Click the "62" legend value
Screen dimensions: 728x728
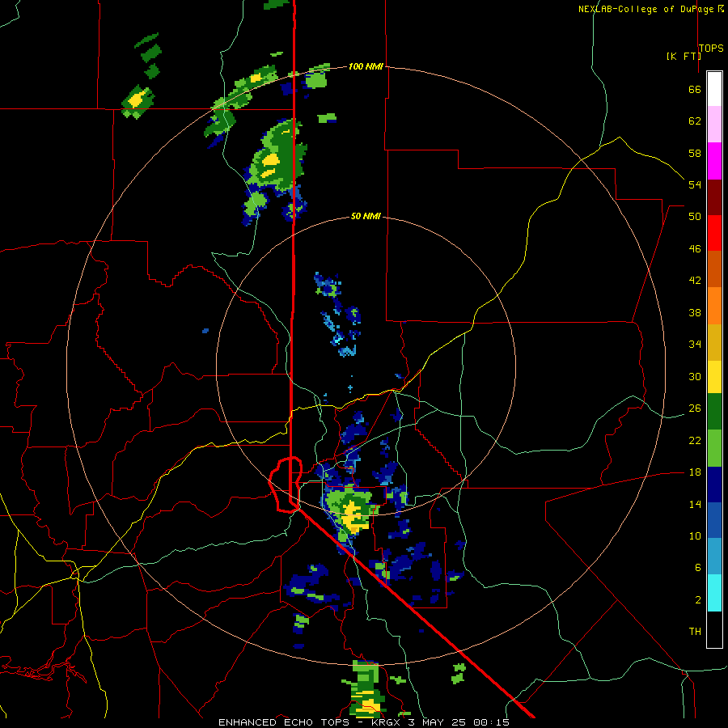(x=695, y=121)
